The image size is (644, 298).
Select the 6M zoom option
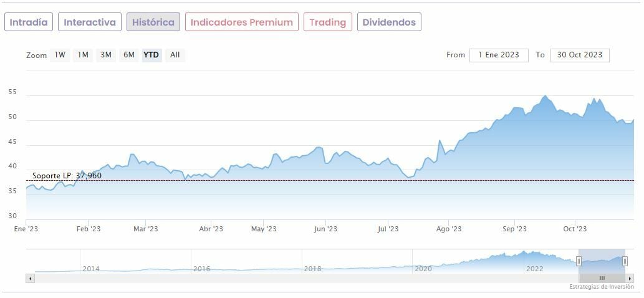coord(129,55)
